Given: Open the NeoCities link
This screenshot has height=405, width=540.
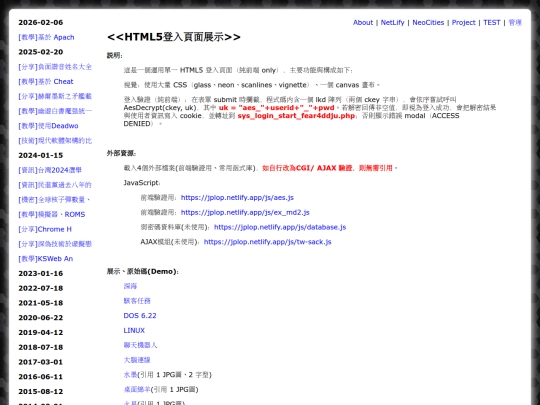Looking at the screenshot, I should pyautogui.click(x=428, y=22).
